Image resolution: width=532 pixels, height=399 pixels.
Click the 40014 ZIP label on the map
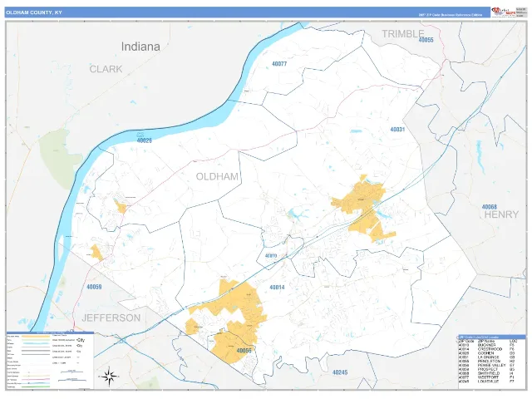277,288
